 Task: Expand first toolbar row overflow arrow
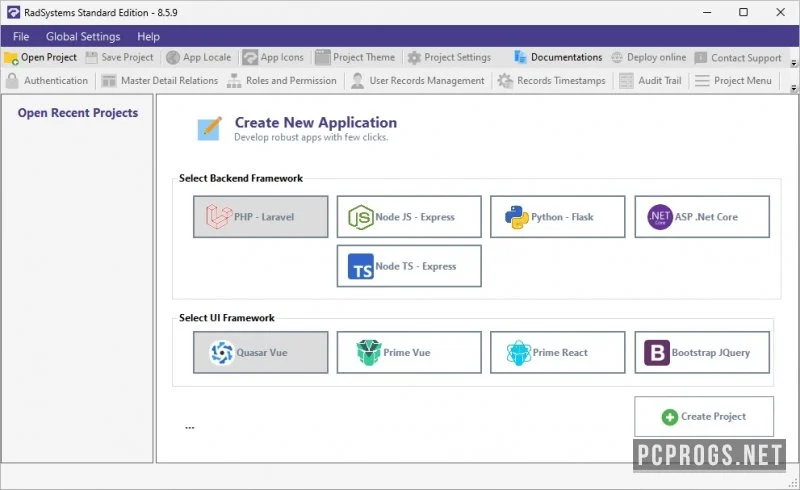[793, 64]
